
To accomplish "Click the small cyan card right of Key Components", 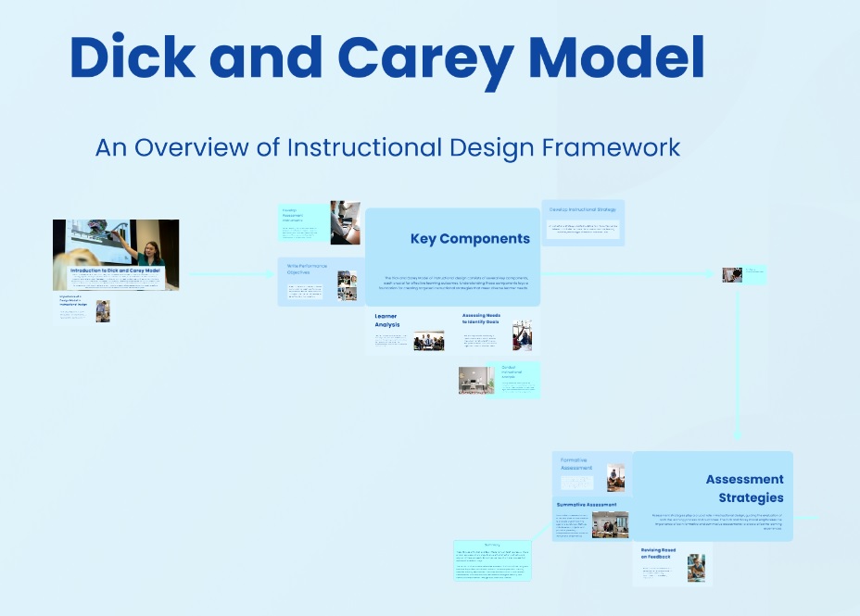I will (745, 274).
